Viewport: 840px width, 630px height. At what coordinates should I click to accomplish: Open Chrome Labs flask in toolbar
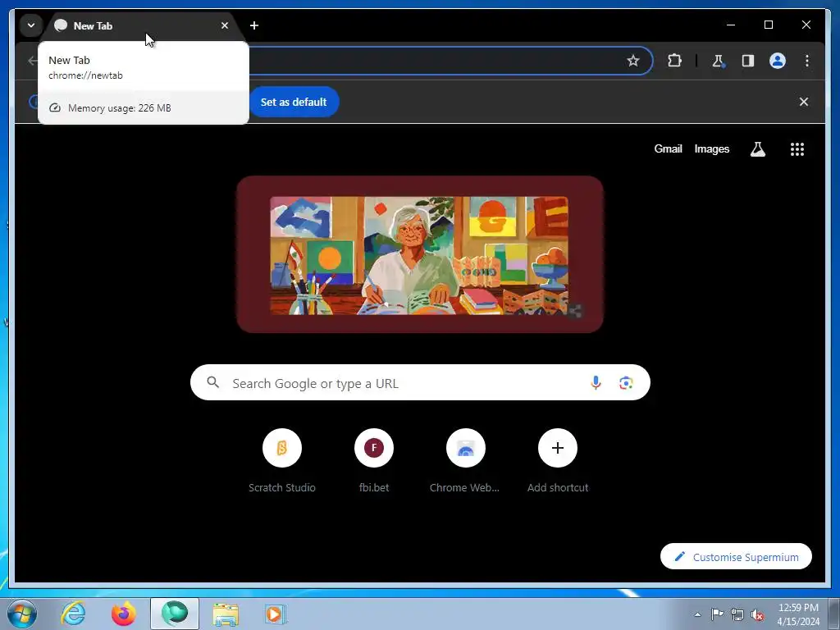(718, 61)
